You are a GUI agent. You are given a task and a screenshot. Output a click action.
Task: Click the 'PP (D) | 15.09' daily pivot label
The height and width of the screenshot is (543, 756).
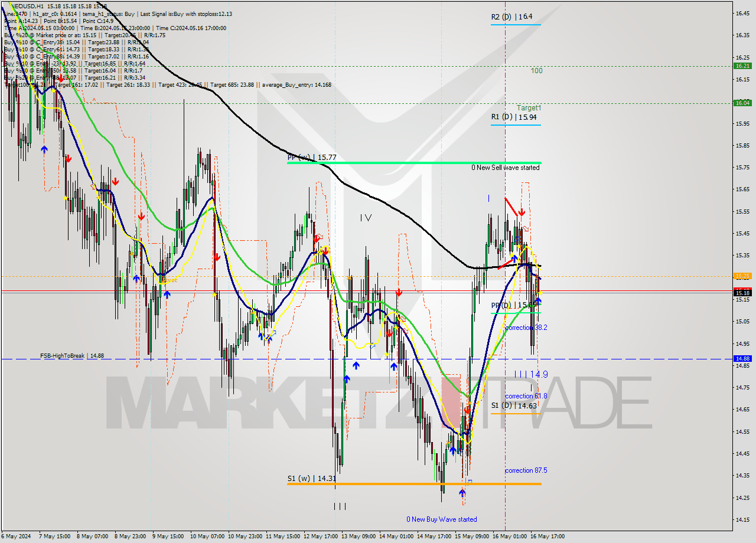(x=514, y=305)
